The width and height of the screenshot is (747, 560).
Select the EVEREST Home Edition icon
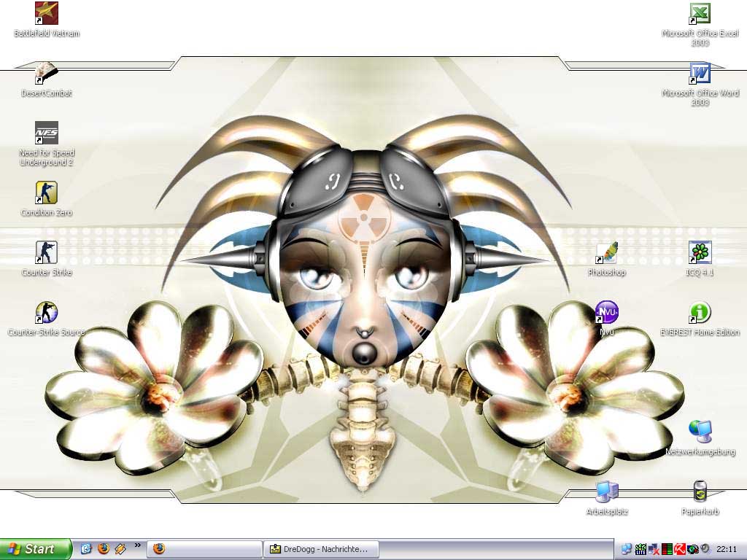[700, 318]
